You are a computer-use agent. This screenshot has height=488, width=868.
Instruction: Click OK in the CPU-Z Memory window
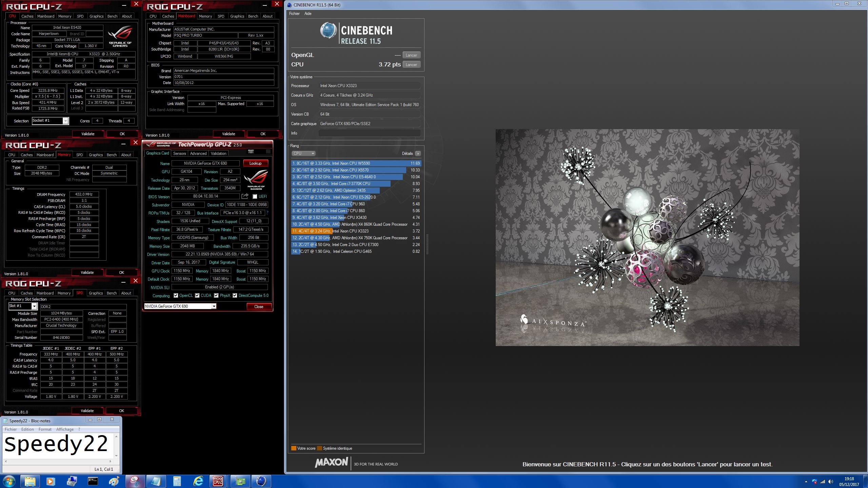[121, 272]
